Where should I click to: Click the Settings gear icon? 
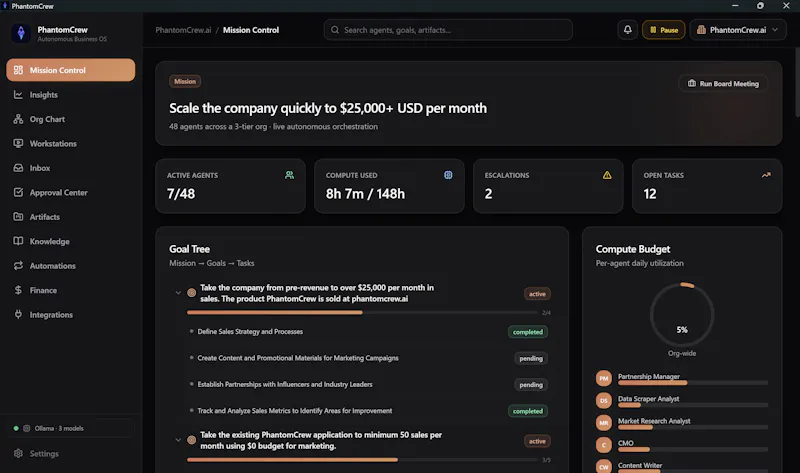pyautogui.click(x=18, y=454)
